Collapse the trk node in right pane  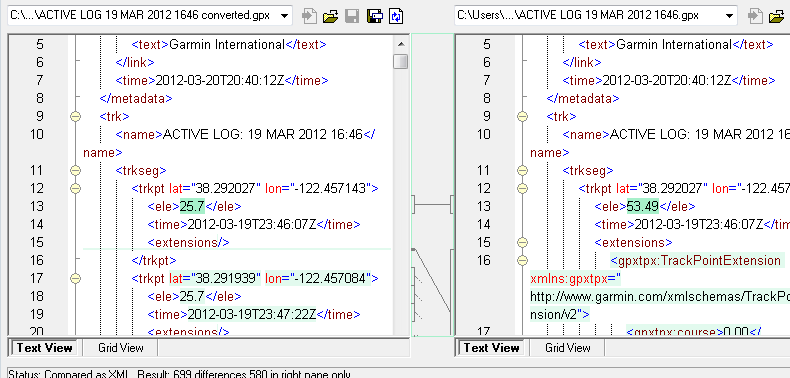[x=522, y=116]
